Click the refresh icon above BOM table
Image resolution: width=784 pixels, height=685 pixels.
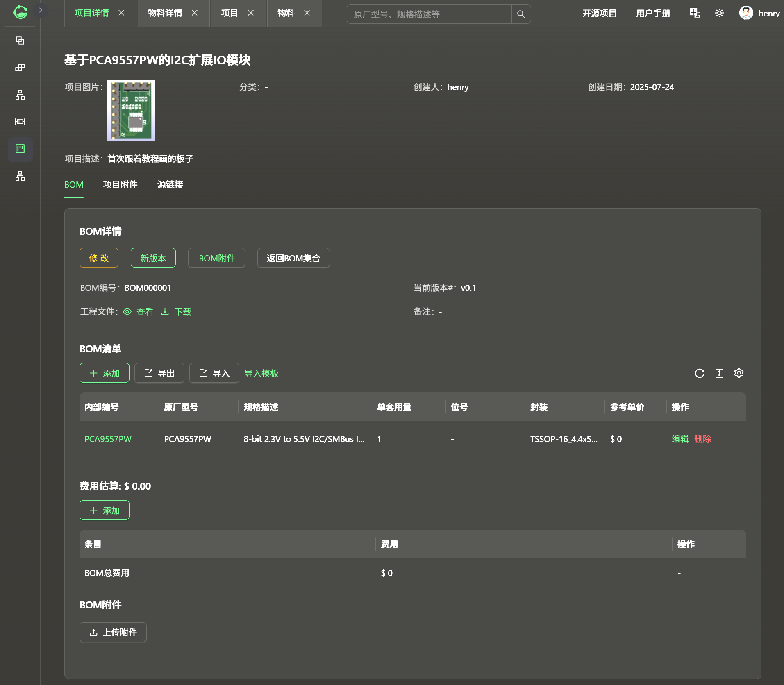700,373
